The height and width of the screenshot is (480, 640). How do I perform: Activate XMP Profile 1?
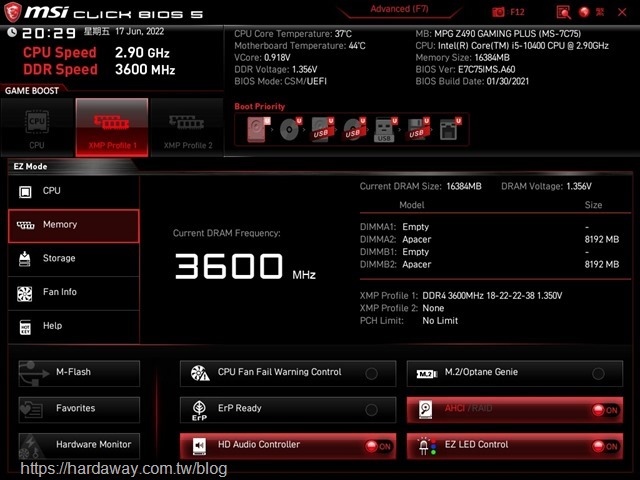(112, 127)
